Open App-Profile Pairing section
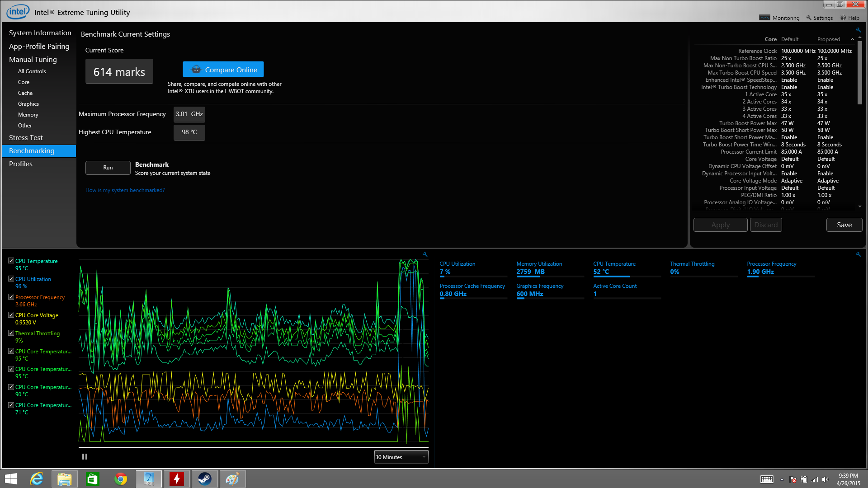The width and height of the screenshot is (868, 488). click(39, 46)
